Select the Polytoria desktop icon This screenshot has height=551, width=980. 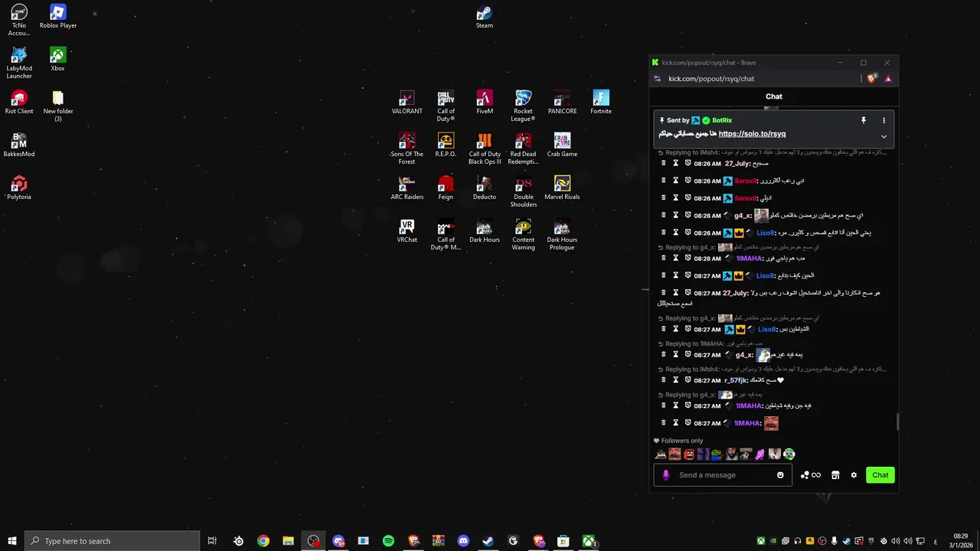[x=19, y=188]
